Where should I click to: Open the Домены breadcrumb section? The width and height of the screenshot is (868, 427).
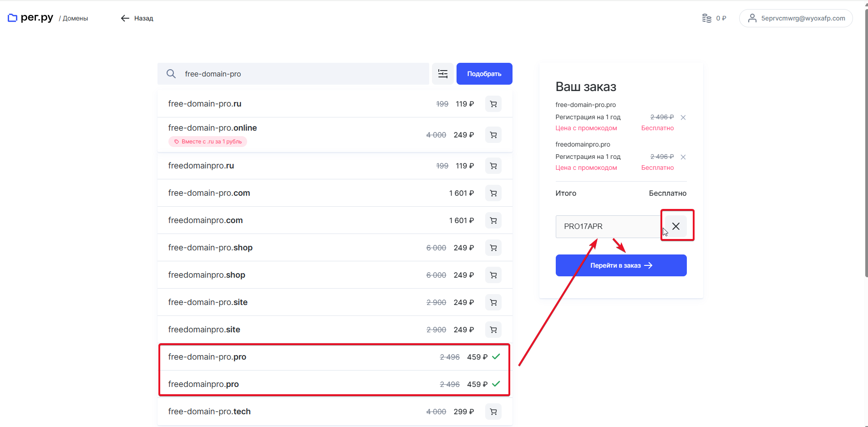[x=76, y=19]
